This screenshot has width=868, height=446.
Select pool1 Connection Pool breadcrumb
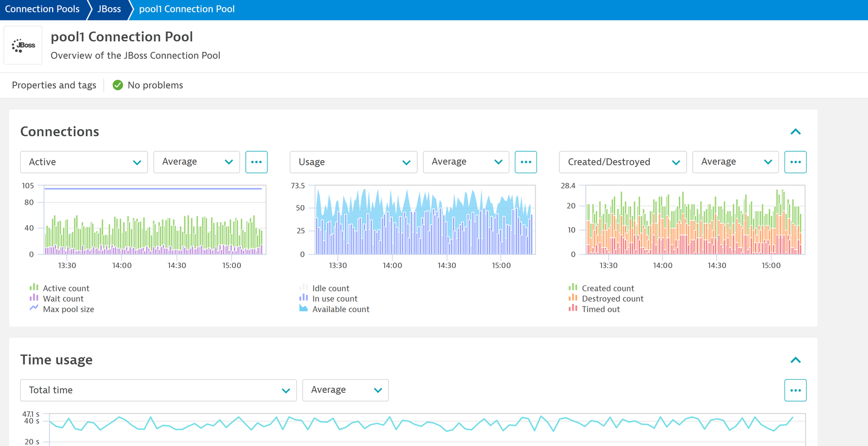pos(187,9)
